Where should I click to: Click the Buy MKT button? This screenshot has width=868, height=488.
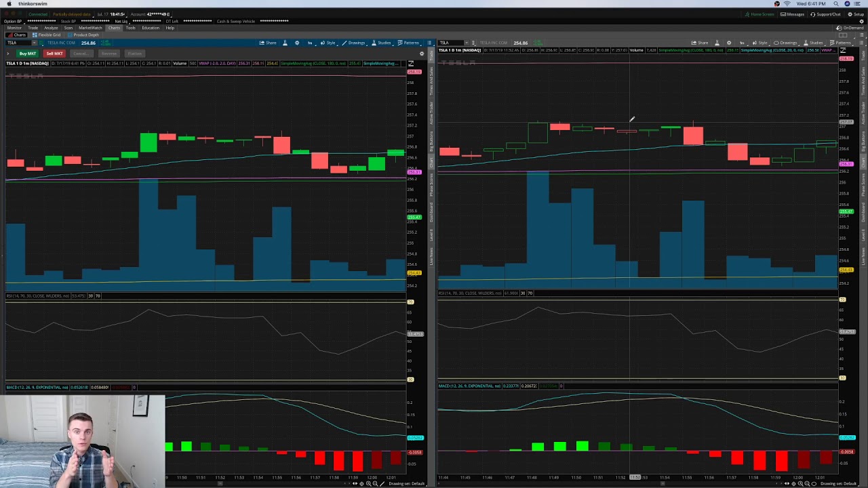coord(28,54)
